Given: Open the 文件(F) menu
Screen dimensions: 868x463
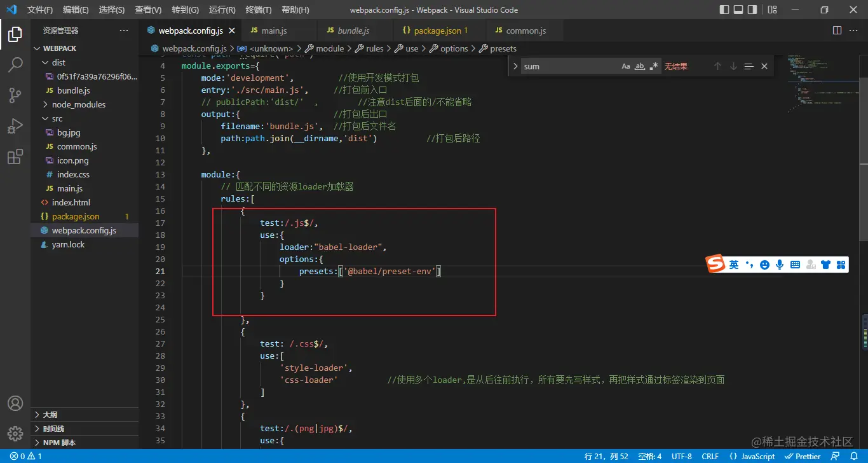Looking at the screenshot, I should click(x=40, y=10).
